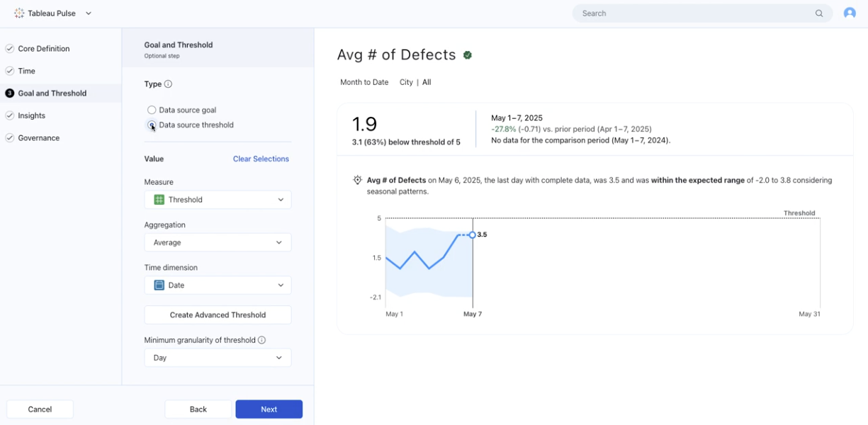
Task: Click the Clear Selections link
Action: (x=261, y=159)
